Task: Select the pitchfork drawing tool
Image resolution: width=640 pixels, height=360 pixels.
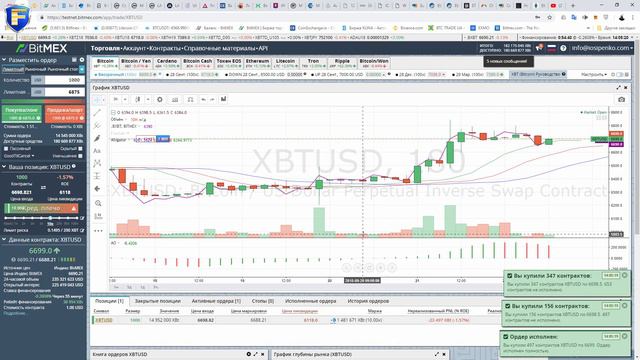Action: click(97, 125)
